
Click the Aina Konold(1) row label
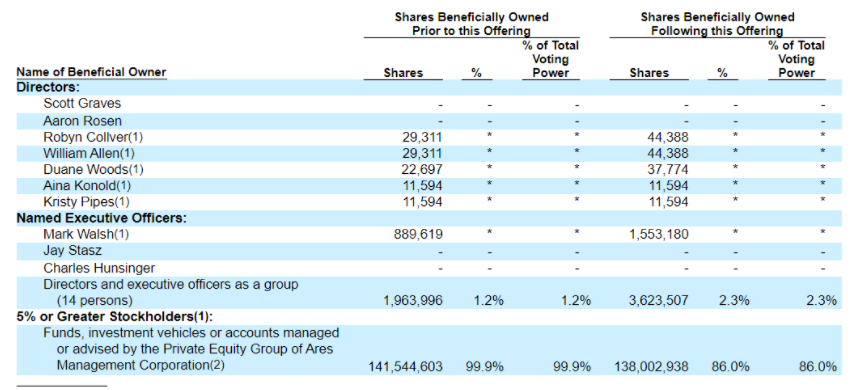coord(87,186)
